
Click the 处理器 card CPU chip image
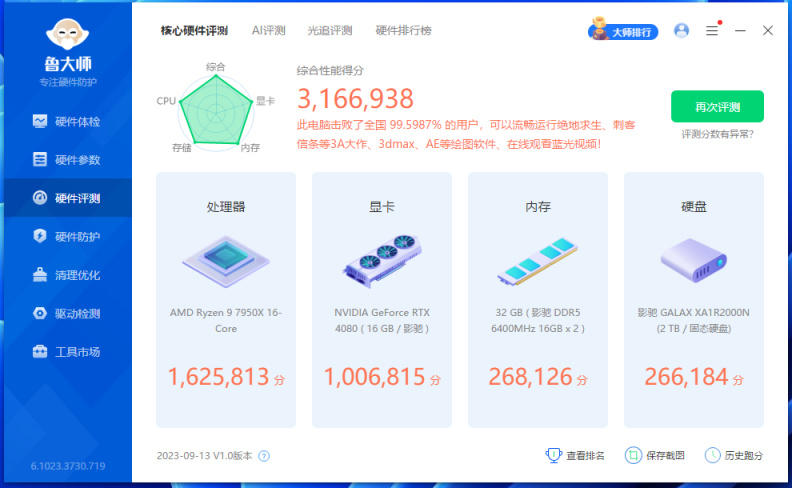click(x=226, y=261)
